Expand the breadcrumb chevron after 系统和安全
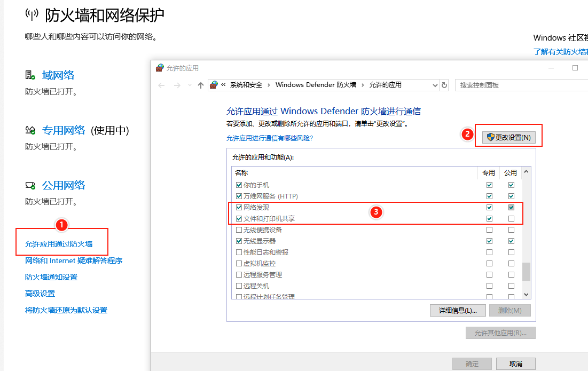 [x=269, y=85]
